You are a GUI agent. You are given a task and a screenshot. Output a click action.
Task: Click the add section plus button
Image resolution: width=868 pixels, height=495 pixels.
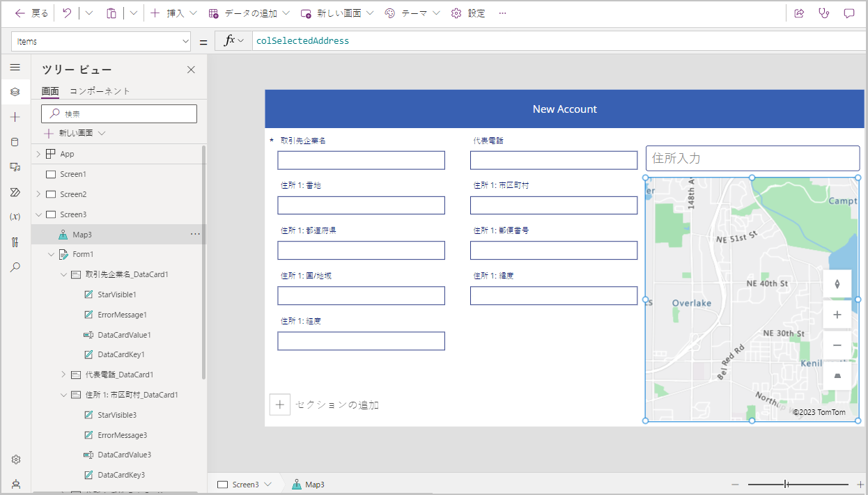[x=279, y=404]
